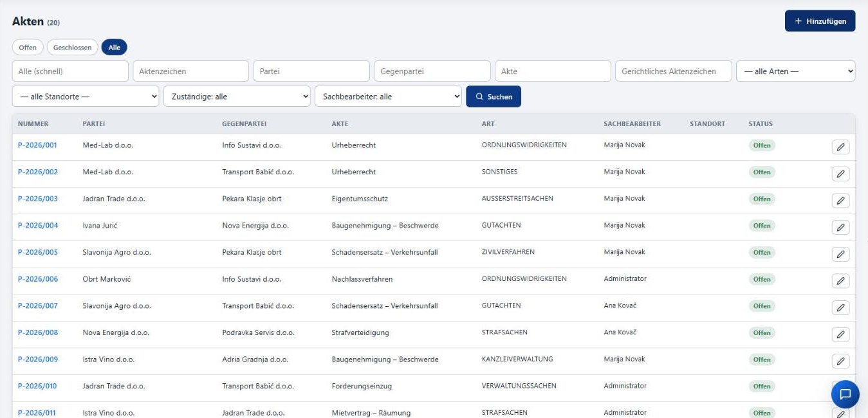Open 'Sachbearbeiter: alle' dropdown
The image size is (868, 418).
(388, 96)
